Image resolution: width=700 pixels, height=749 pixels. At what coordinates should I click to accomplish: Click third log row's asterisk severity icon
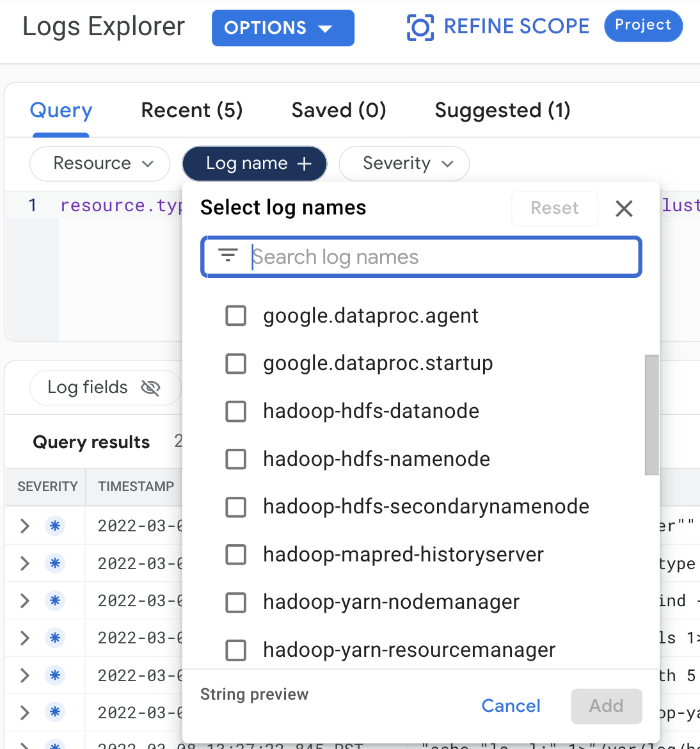coord(55,600)
